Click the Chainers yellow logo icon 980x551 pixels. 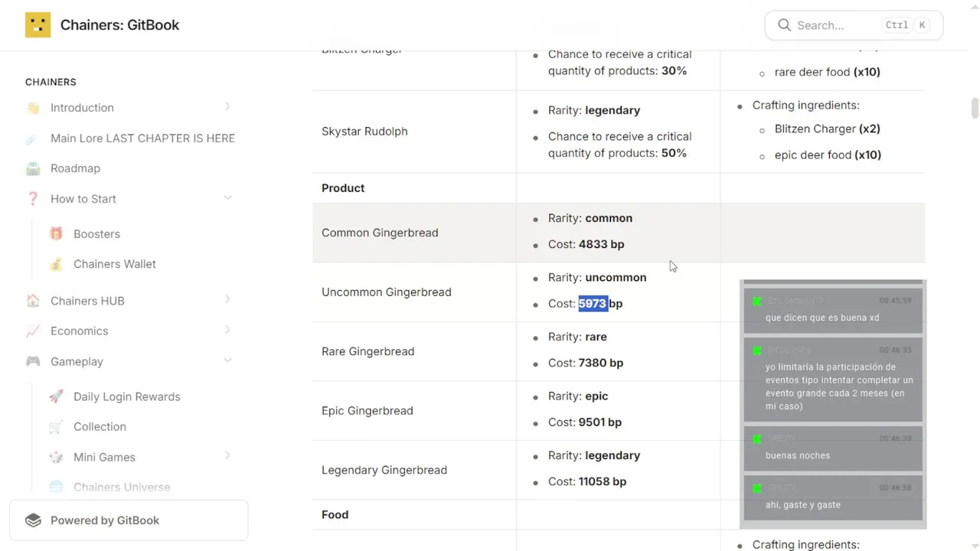pyautogui.click(x=38, y=25)
